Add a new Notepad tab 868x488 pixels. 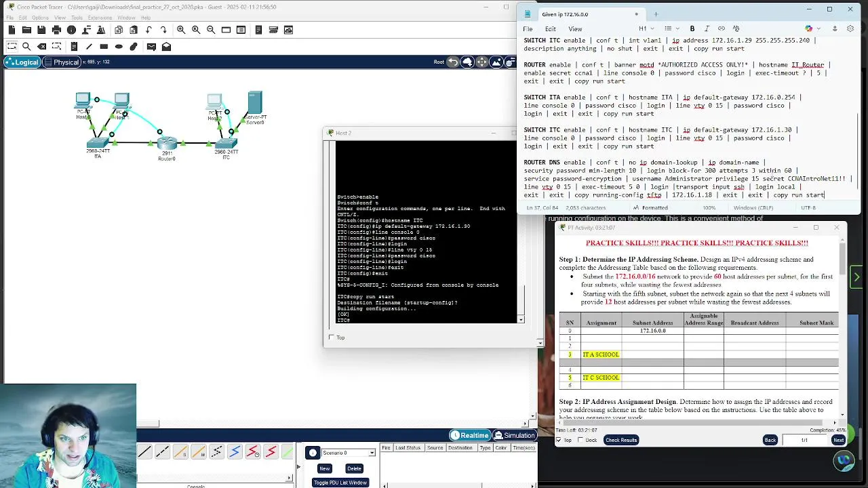click(656, 14)
